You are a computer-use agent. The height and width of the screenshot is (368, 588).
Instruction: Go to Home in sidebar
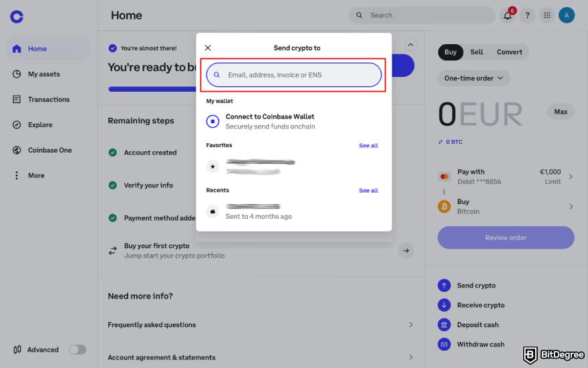click(48, 49)
